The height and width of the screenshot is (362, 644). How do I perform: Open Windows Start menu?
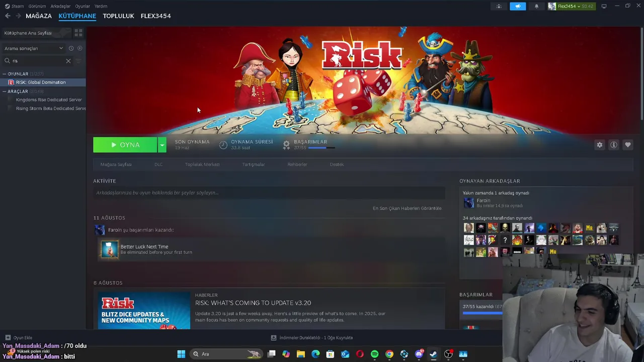click(181, 354)
